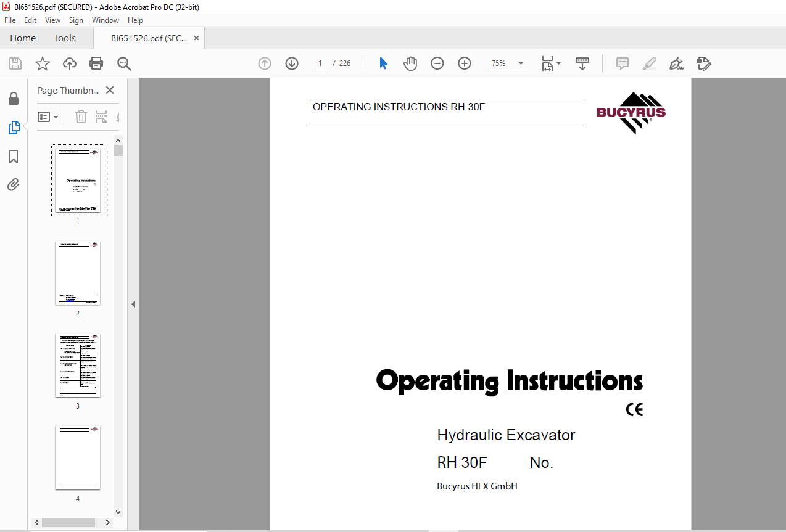The image size is (786, 532).
Task: Click the thumbnails vertical scrollbar down arrow
Action: 118,512
